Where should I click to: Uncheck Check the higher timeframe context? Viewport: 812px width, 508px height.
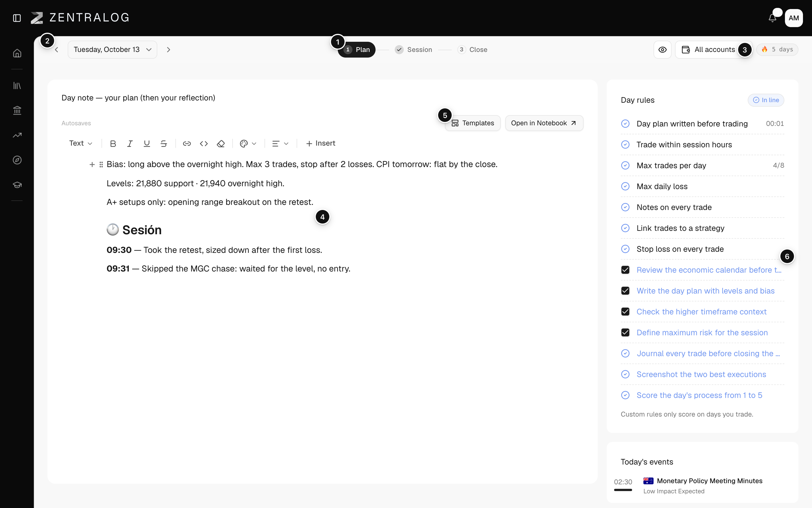(x=625, y=312)
